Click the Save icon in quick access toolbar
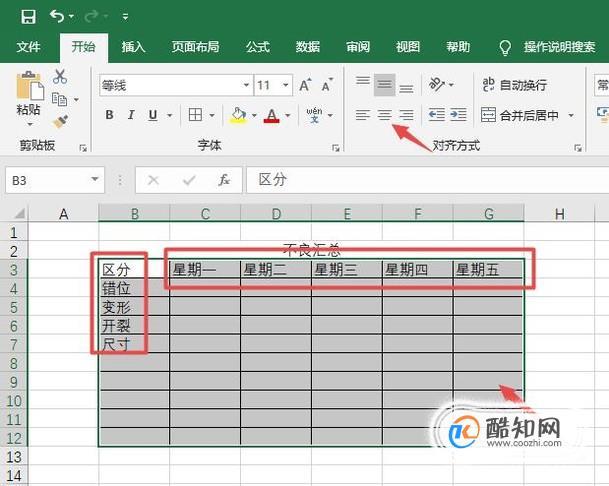609x486 pixels. tap(28, 17)
